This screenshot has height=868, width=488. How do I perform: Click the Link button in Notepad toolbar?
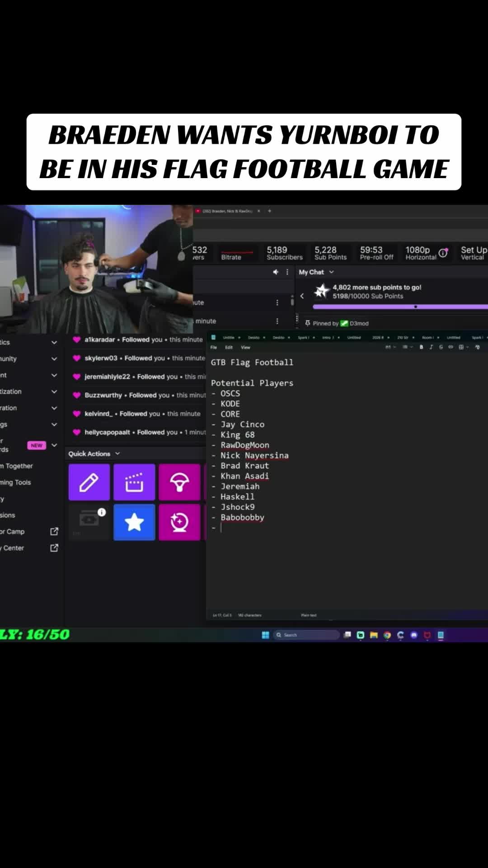(x=450, y=347)
